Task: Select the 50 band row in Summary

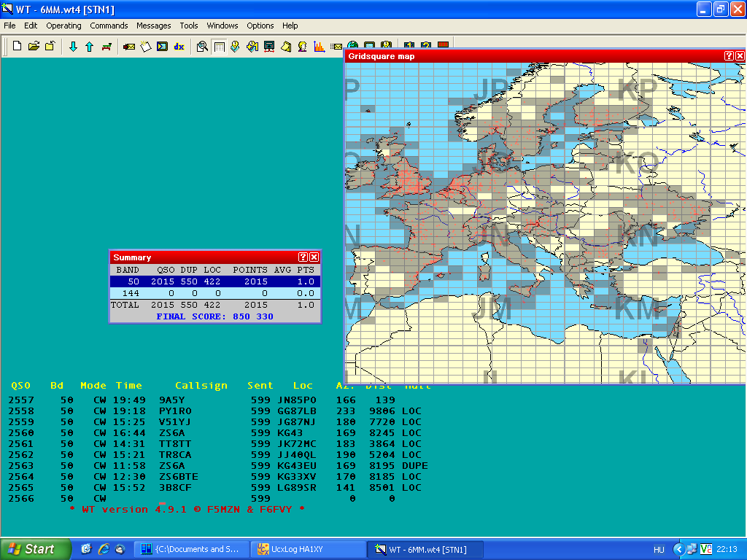Action: 215,281
